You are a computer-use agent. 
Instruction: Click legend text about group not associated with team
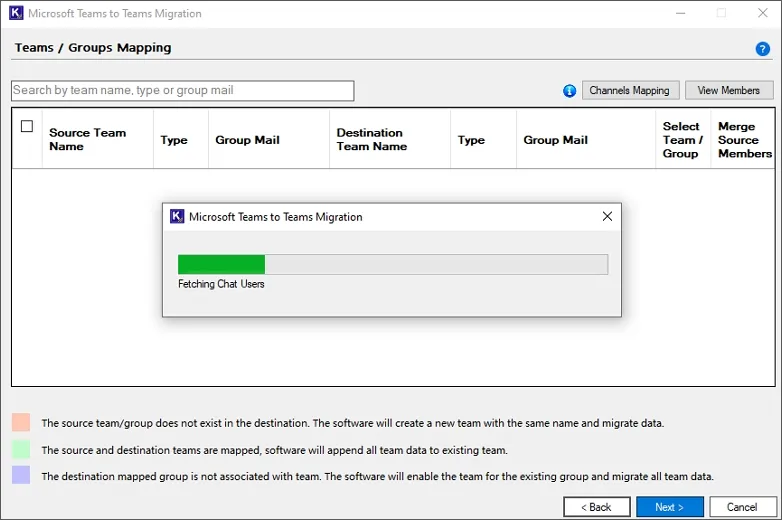click(x=378, y=477)
